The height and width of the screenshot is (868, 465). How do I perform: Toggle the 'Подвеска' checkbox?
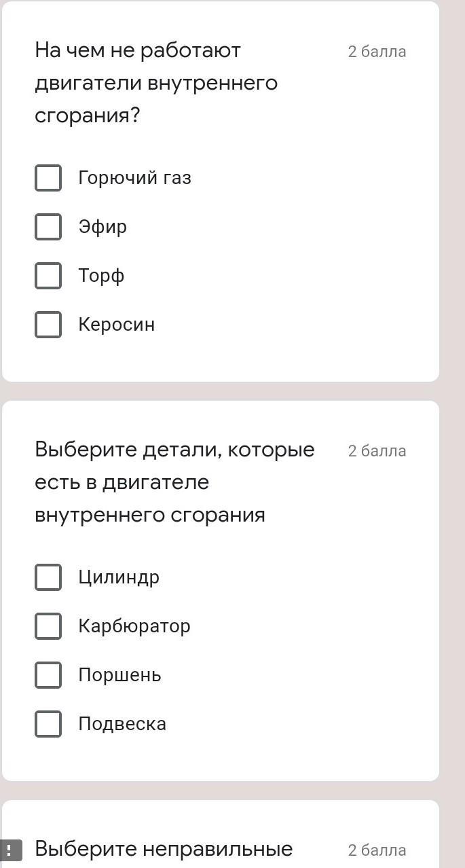click(48, 724)
